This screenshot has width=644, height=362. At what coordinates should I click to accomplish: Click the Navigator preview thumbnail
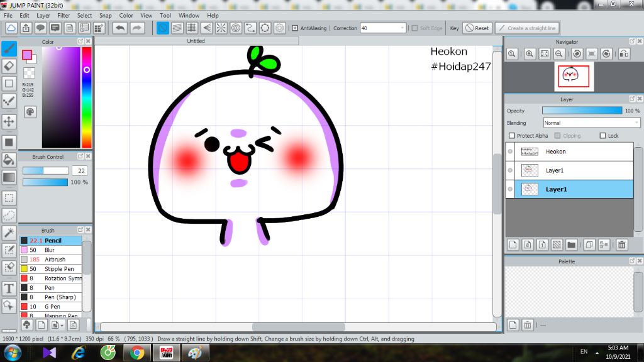click(x=574, y=76)
